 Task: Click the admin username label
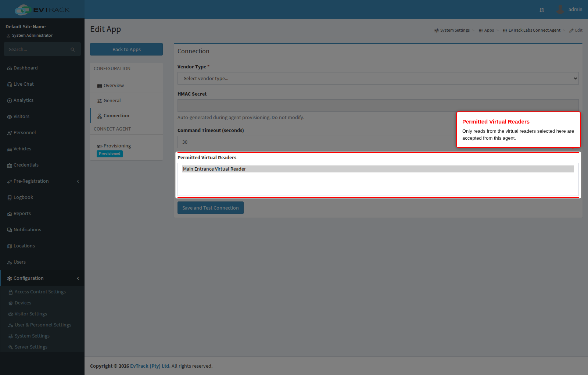click(x=575, y=10)
